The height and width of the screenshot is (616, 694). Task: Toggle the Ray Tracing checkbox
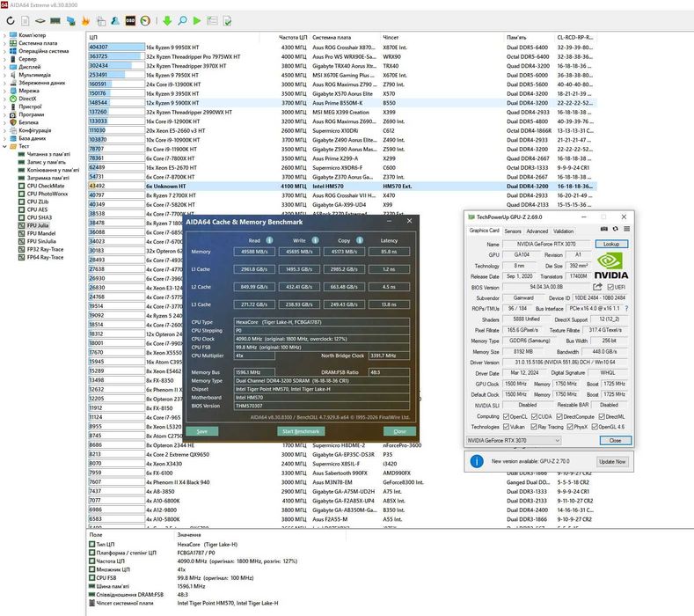(x=534, y=427)
